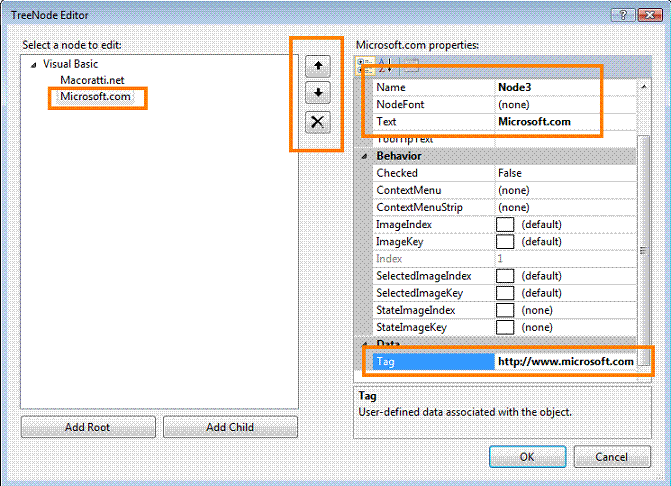Select the Name property label
Image resolution: width=671 pixels, height=486 pixels.
coord(391,87)
